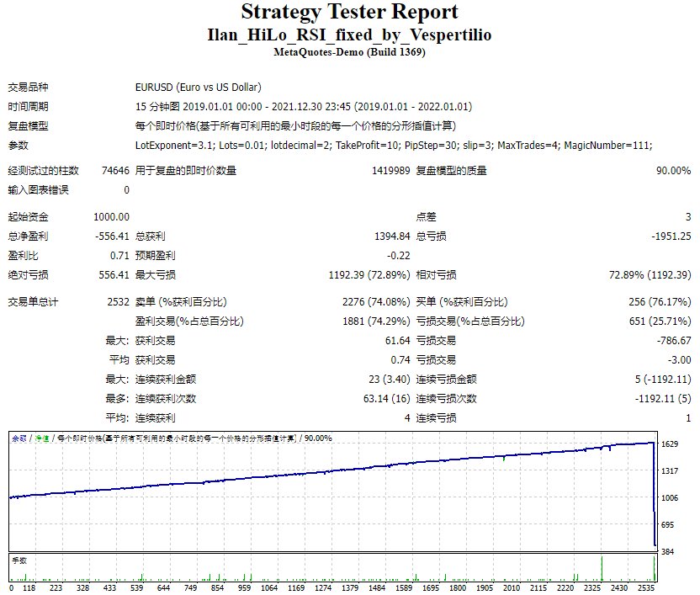Click gross profit value 1394.84
The image size is (700, 595).
[x=392, y=236]
